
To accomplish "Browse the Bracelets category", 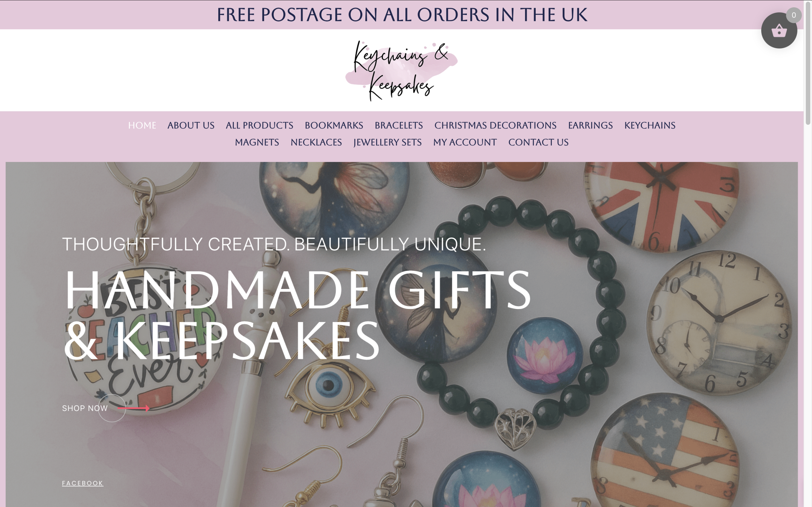I will point(399,125).
